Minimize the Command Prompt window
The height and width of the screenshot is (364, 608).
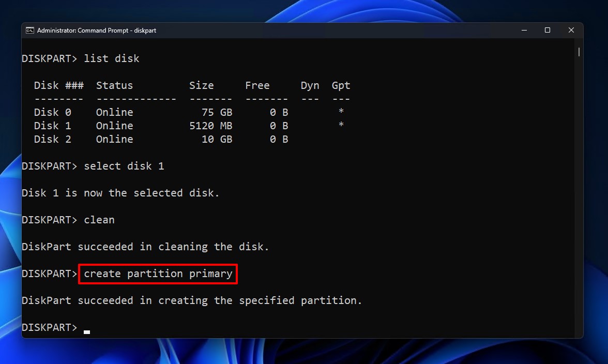click(524, 31)
